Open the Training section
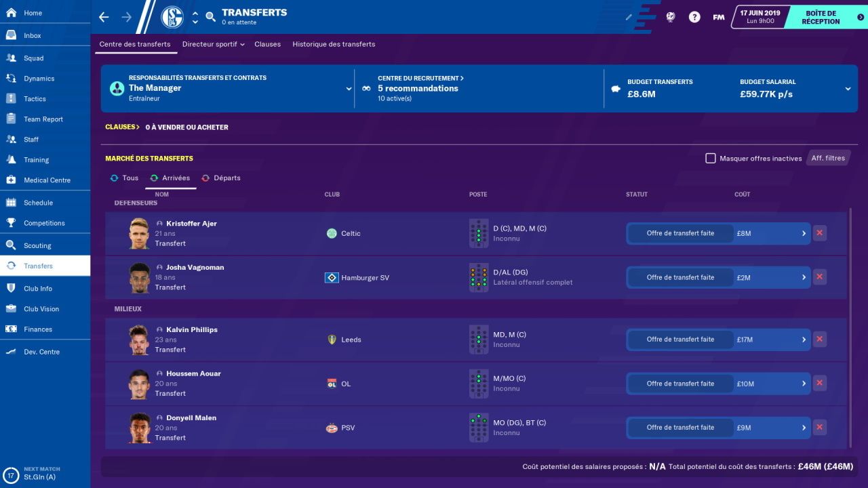Image resolution: width=868 pixels, height=488 pixels. (x=45, y=160)
